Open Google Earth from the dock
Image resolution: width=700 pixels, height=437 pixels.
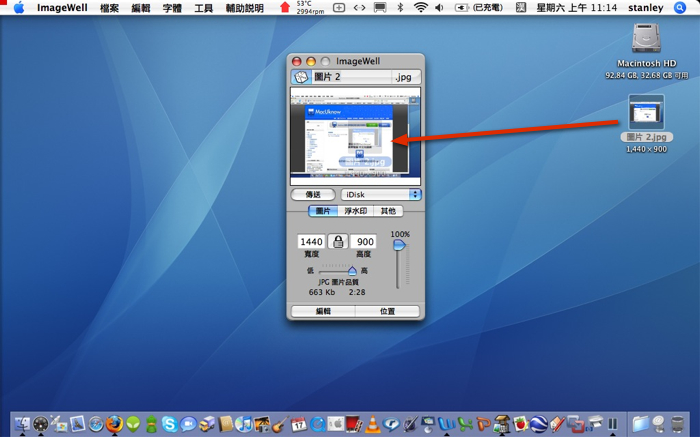tap(539, 423)
